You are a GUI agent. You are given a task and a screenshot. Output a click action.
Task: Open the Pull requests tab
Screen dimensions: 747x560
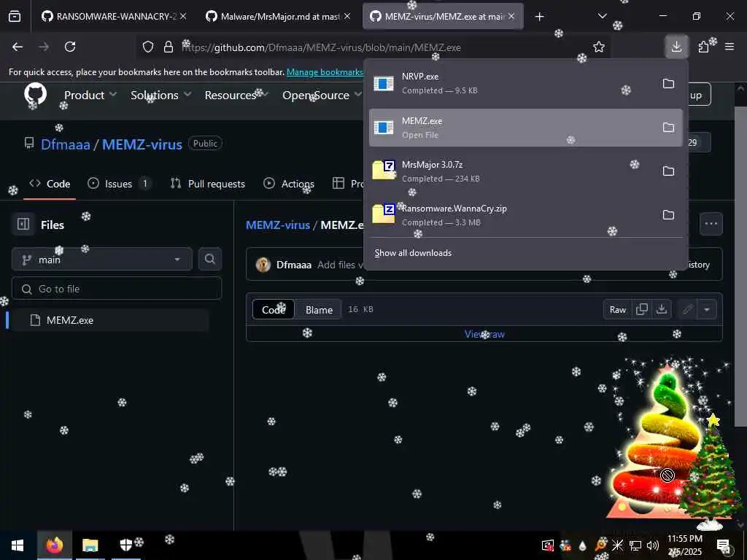point(208,184)
